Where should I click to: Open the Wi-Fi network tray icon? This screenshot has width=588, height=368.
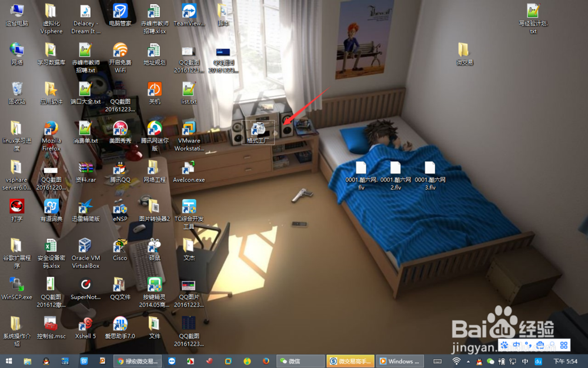click(x=456, y=362)
